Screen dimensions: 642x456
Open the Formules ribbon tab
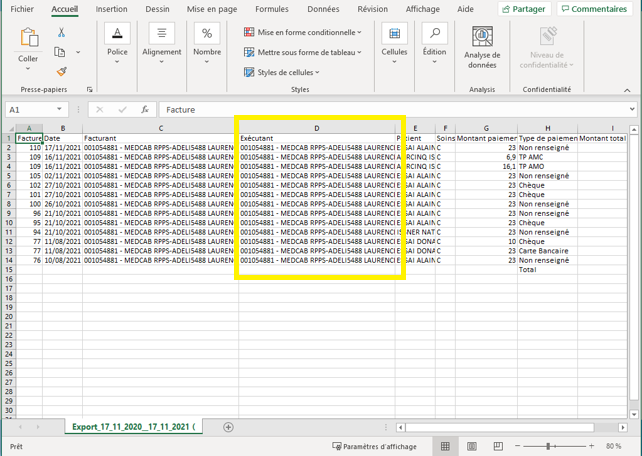[272, 9]
